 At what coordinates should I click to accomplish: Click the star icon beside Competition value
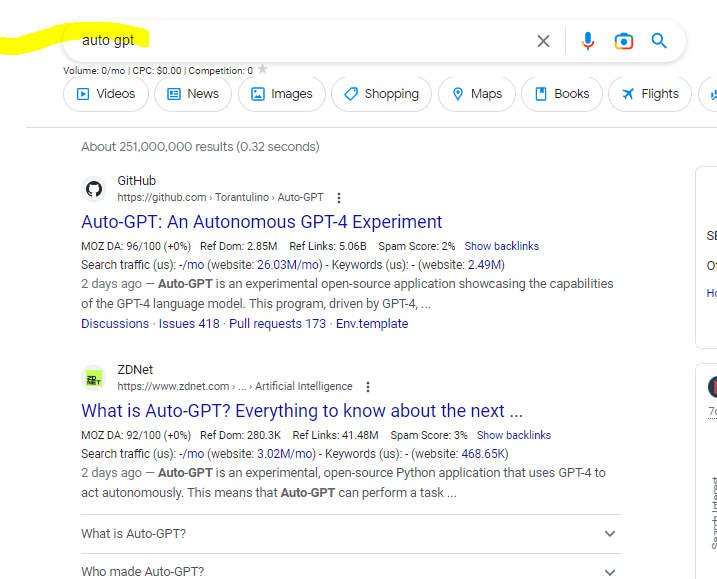[x=262, y=69]
